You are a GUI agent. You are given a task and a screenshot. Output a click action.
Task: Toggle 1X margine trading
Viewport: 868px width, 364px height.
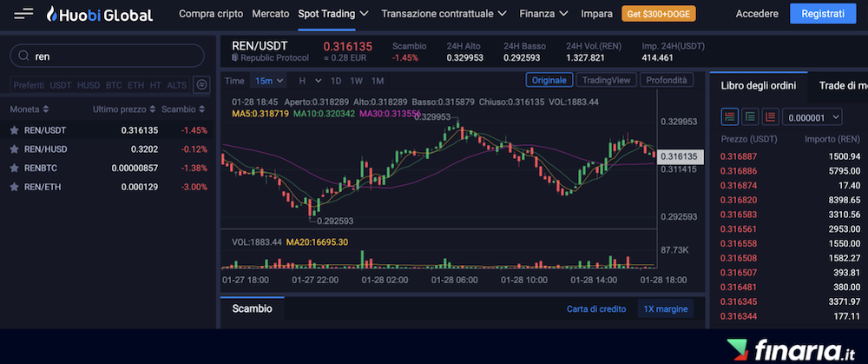666,309
